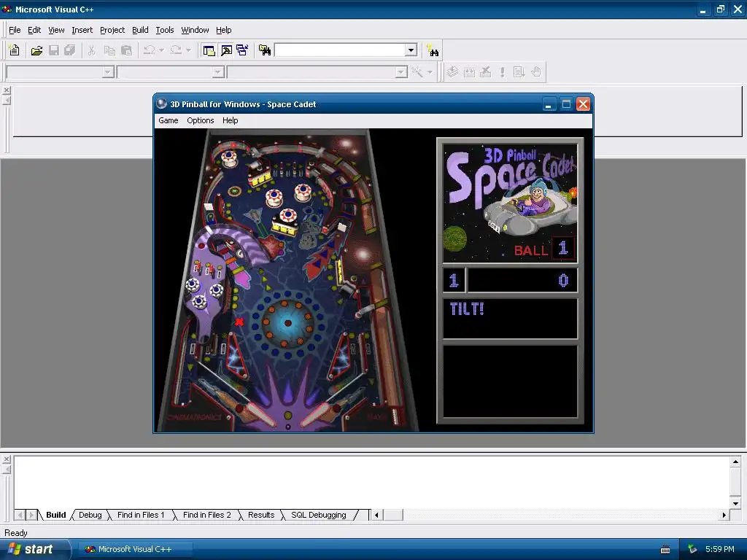Screen dimensions: 747x560
Task: Click the Execute Program exclamation icon
Action: coord(502,72)
